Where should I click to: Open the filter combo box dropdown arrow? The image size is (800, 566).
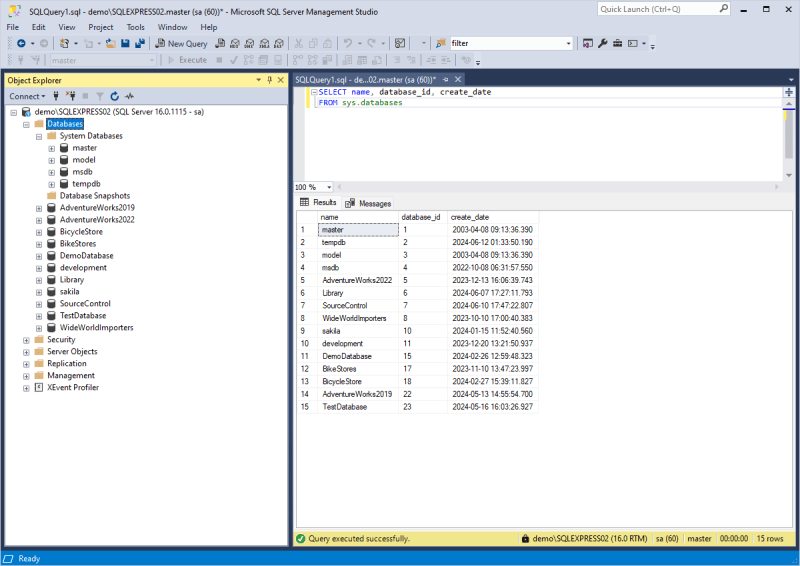point(568,43)
